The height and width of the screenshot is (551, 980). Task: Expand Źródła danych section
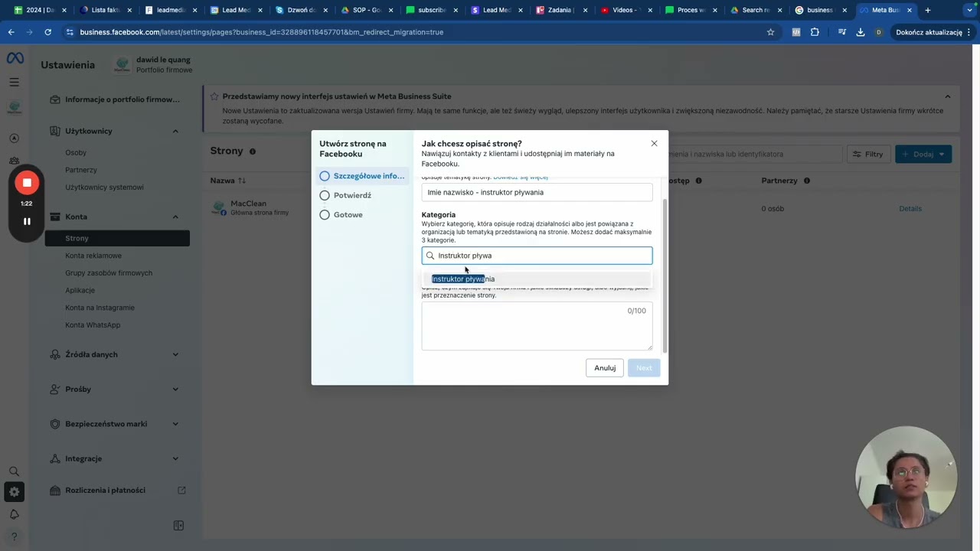pos(175,354)
